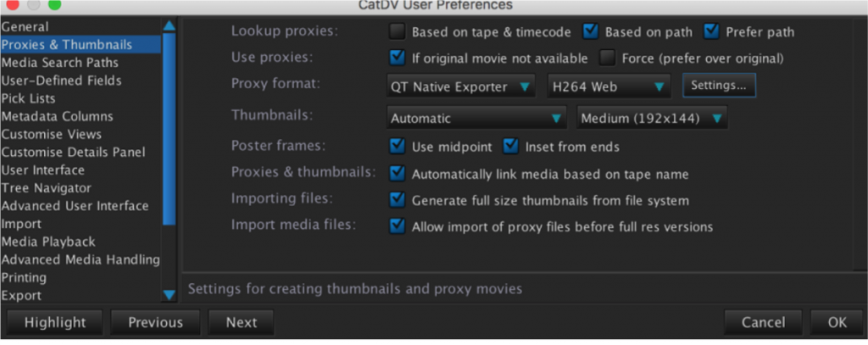Screen dimensions: 868x345
Task: Open Printing category
Action: [x=81, y=277]
